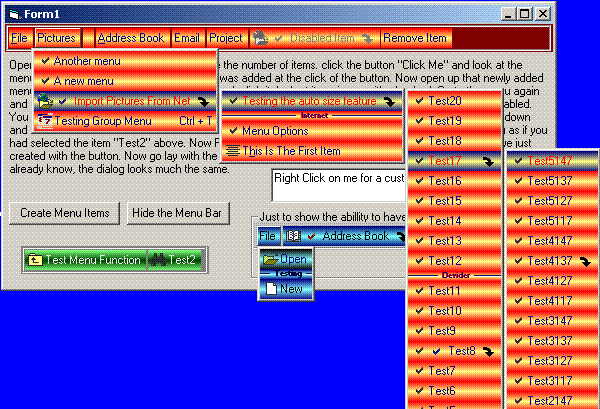Click inside the Right Click on me text box

tap(339, 185)
